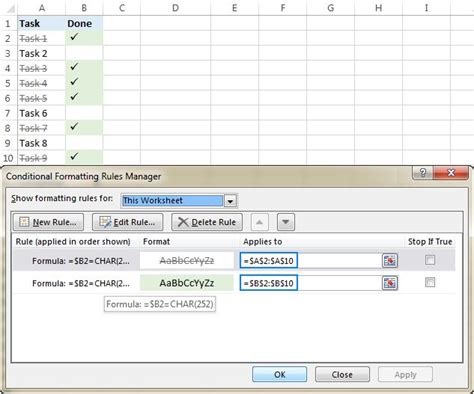Collapse range picker for $A$2:$A$10

[390, 260]
